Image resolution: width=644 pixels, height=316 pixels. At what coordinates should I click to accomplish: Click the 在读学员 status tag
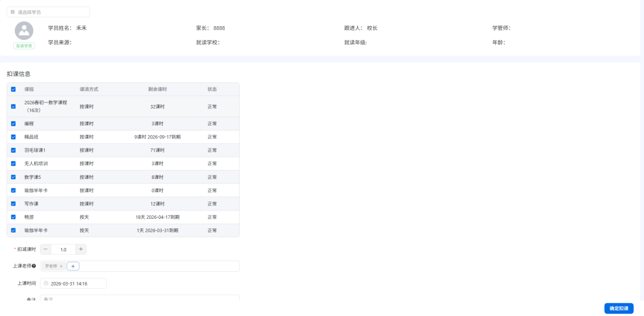24,46
